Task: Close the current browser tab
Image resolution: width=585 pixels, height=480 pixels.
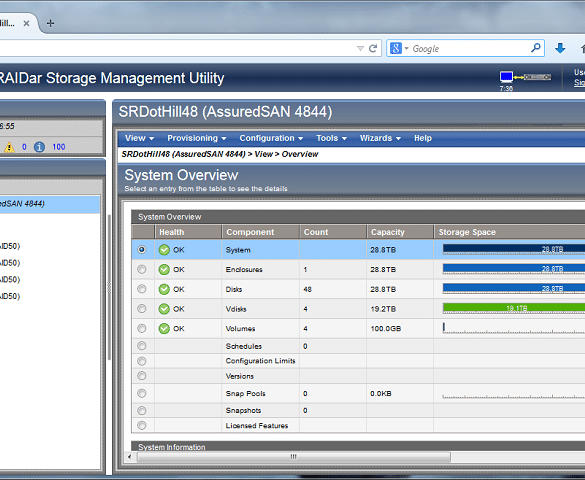Action: click(x=26, y=23)
